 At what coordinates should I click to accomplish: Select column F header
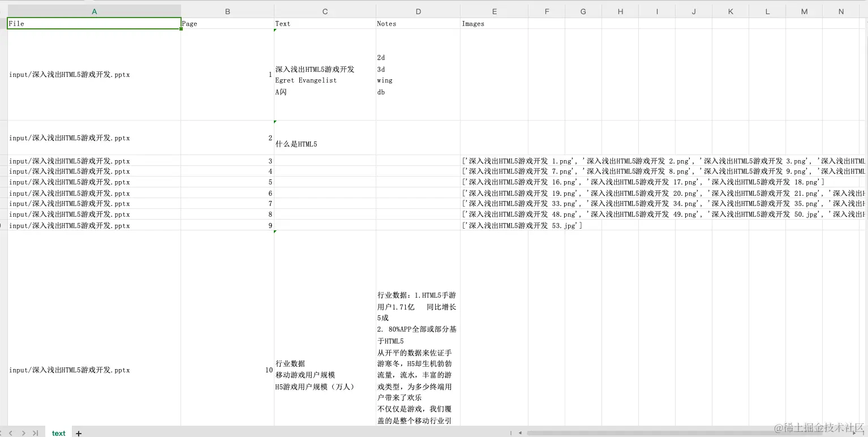pyautogui.click(x=547, y=11)
